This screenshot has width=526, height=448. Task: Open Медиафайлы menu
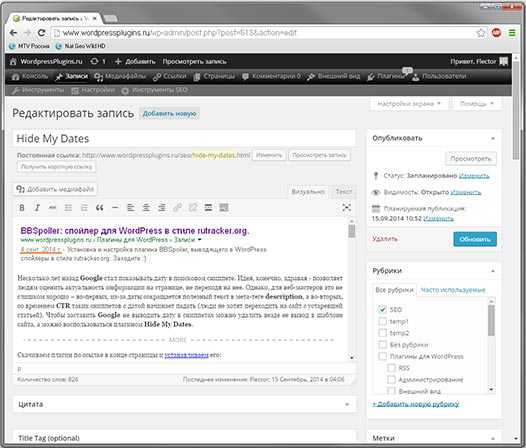120,77
